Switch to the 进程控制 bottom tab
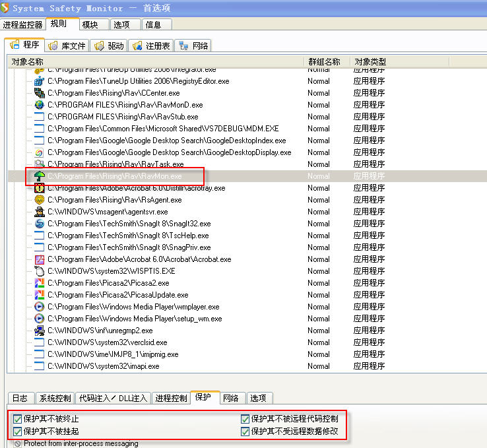The width and height of the screenshot is (487, 448). click(171, 399)
